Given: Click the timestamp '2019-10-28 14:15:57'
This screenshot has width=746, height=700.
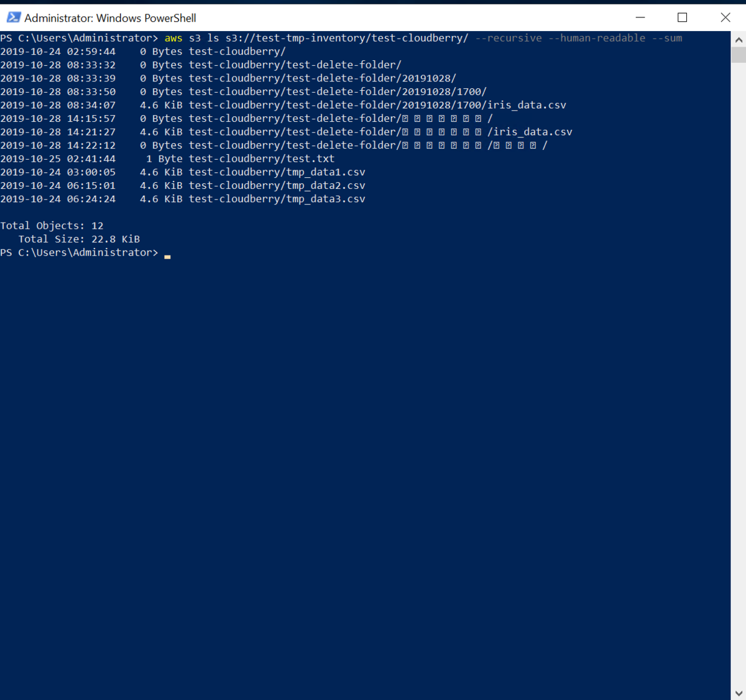Looking at the screenshot, I should click(x=58, y=118).
